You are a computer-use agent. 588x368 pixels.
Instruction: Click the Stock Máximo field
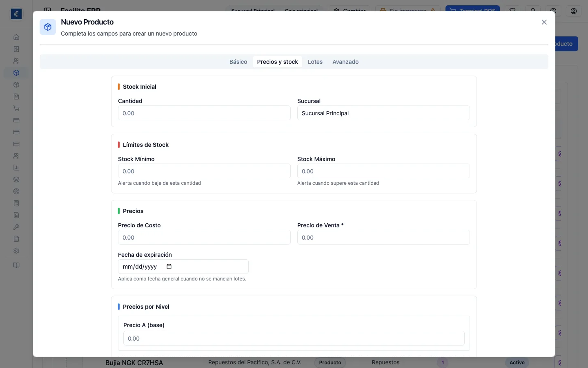click(383, 171)
